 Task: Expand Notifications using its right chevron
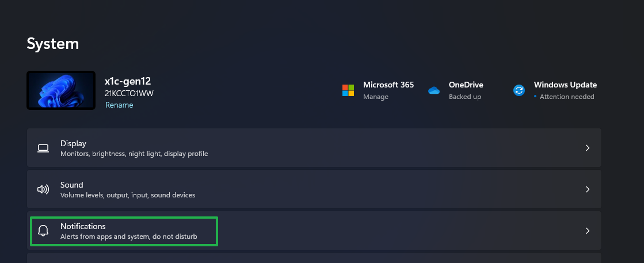(588, 231)
